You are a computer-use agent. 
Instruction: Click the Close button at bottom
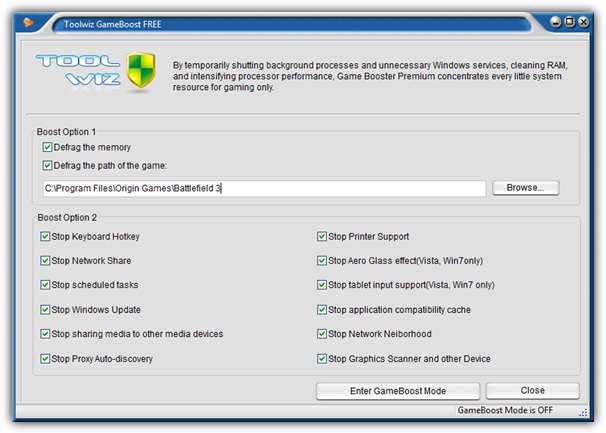point(533,390)
